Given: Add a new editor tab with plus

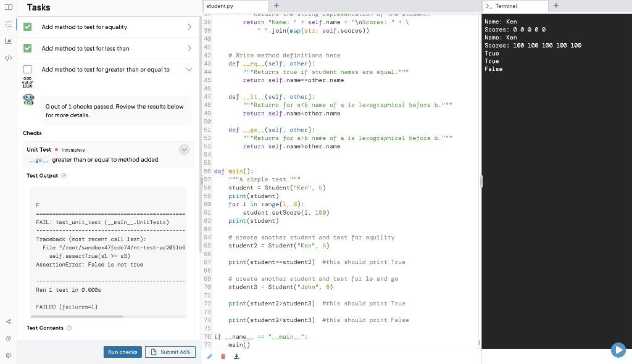Looking at the screenshot, I should point(276,6).
